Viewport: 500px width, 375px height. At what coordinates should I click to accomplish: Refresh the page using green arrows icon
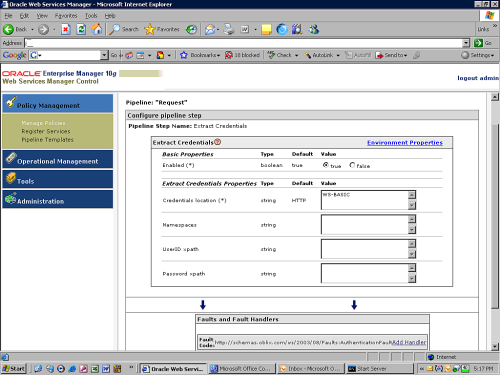point(81,29)
